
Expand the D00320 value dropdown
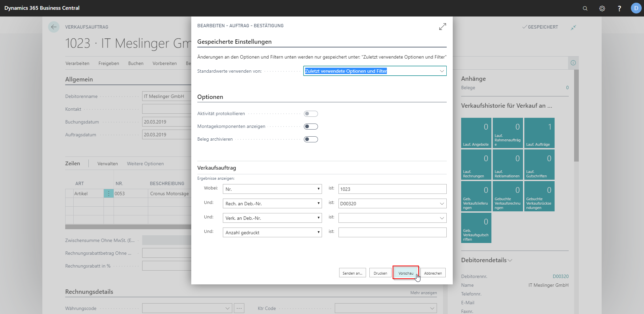pos(442,204)
